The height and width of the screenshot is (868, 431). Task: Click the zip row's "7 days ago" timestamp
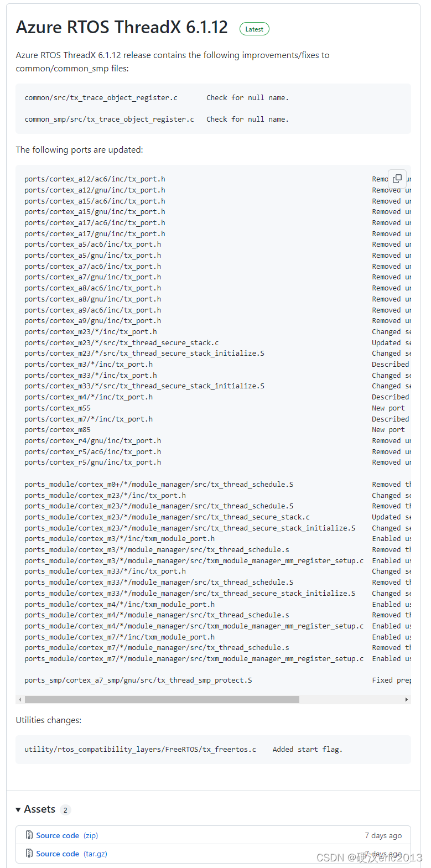coord(383,835)
